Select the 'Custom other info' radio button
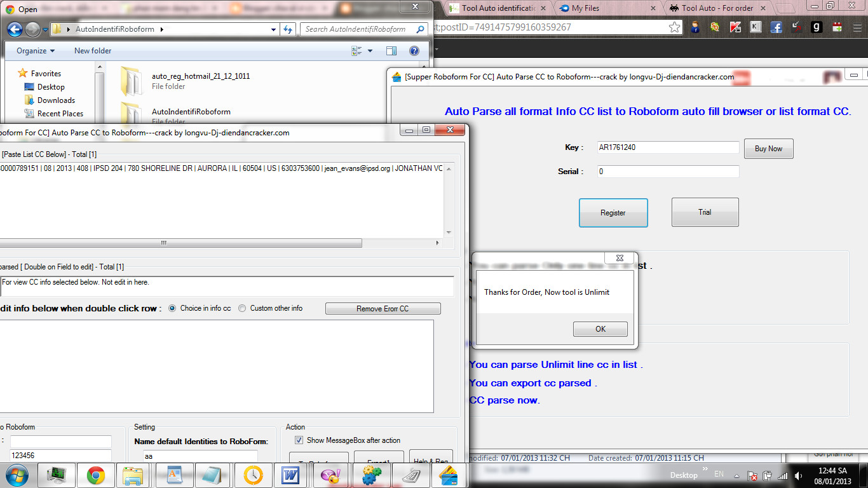Image resolution: width=868 pixels, height=488 pixels. [242, 308]
